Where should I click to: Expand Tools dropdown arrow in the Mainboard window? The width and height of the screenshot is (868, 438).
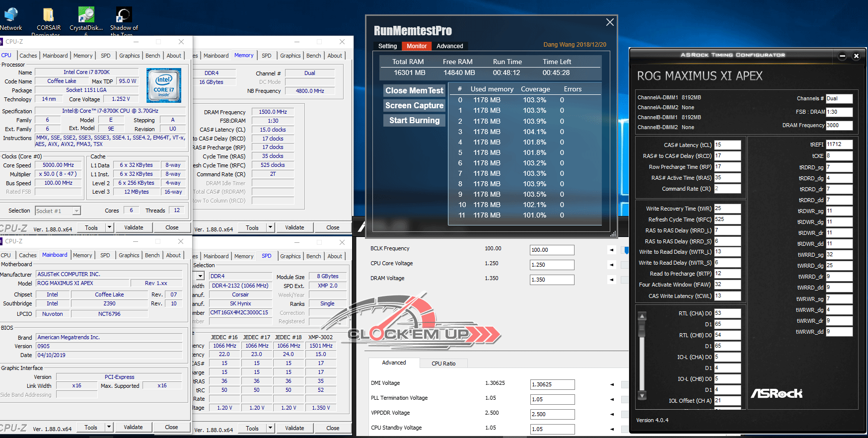point(109,427)
